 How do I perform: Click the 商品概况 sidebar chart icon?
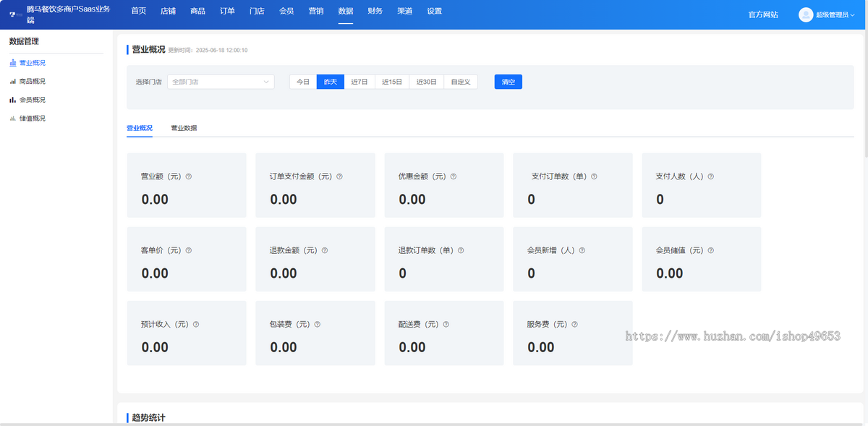coord(12,82)
